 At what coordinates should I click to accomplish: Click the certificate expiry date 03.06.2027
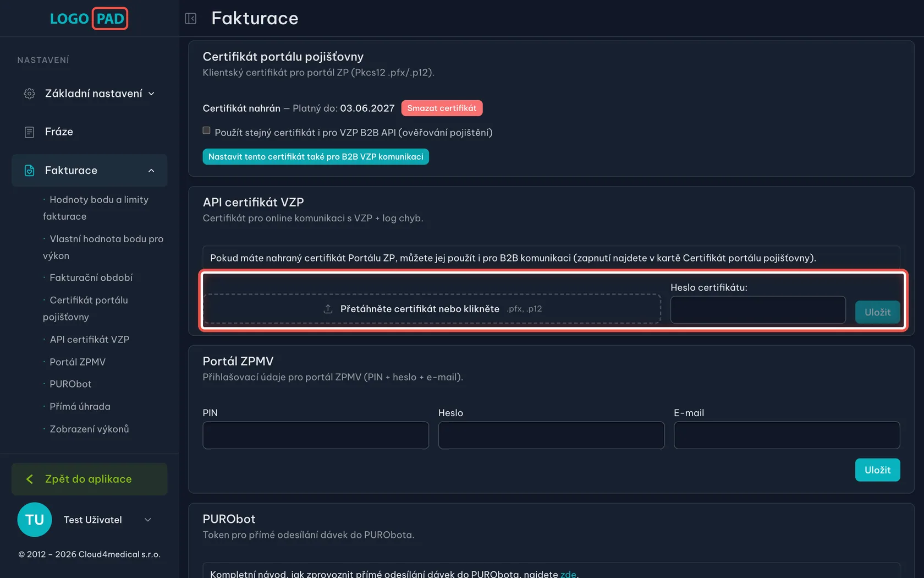click(x=367, y=108)
